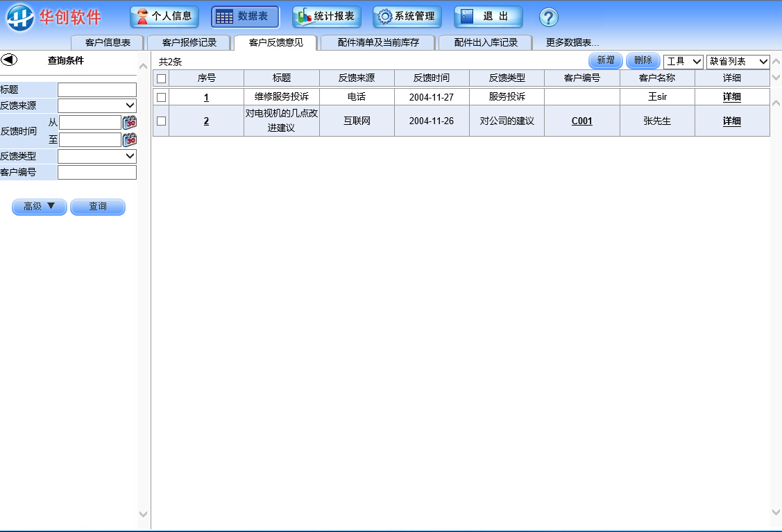Image resolution: width=782 pixels, height=532 pixels.
Task: Click the 电话 source cell
Action: pos(357,96)
